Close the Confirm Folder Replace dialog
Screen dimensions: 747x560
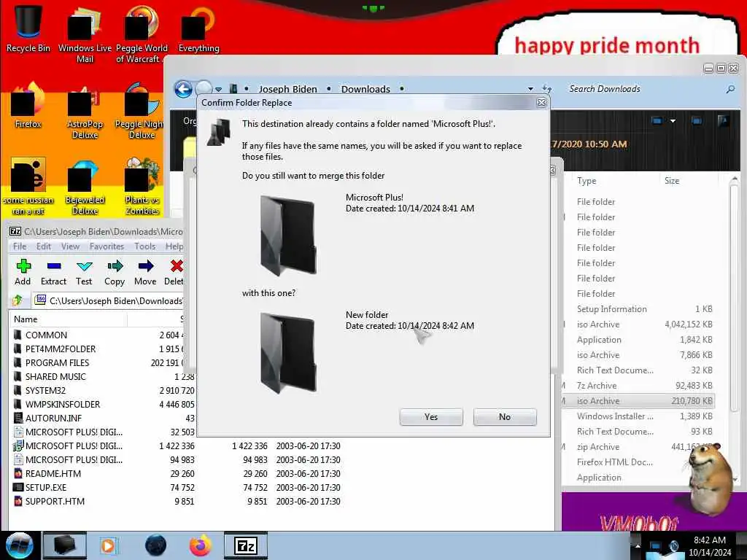click(x=541, y=102)
